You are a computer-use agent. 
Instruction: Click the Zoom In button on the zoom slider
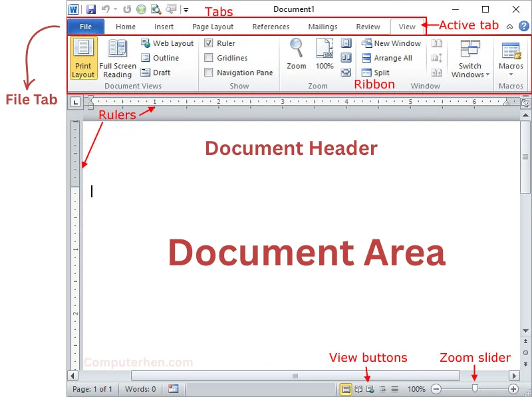point(513,389)
